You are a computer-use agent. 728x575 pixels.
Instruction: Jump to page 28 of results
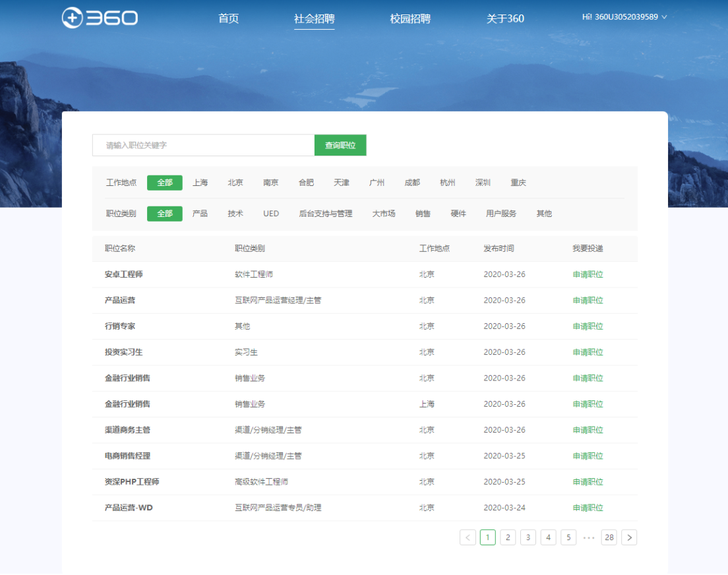609,537
